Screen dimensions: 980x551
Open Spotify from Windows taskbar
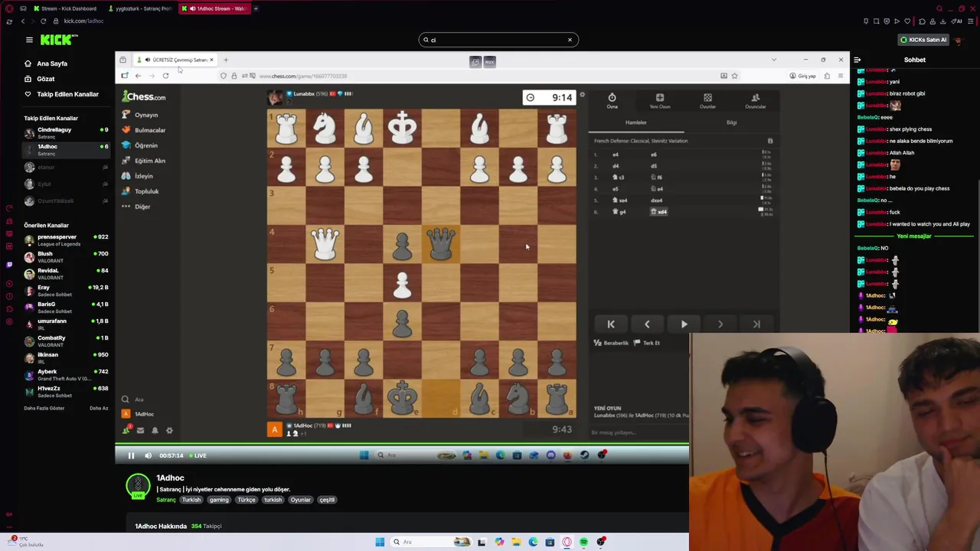click(x=583, y=542)
